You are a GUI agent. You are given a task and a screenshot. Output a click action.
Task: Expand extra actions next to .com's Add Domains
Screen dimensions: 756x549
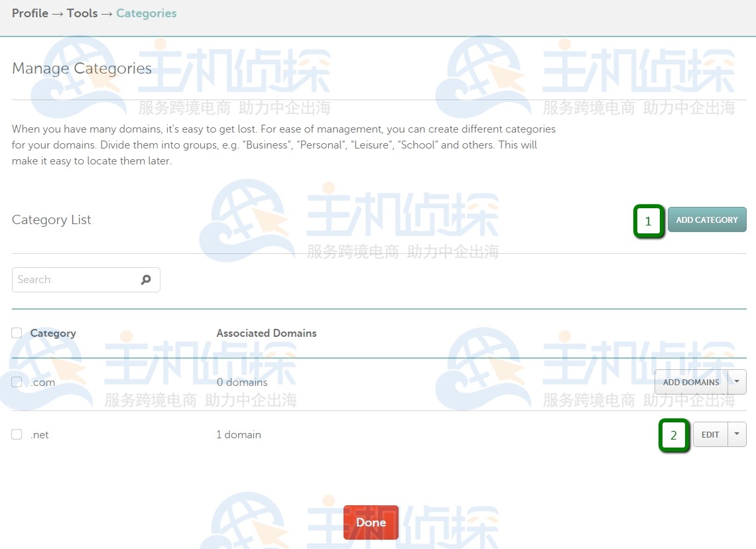[x=736, y=382]
